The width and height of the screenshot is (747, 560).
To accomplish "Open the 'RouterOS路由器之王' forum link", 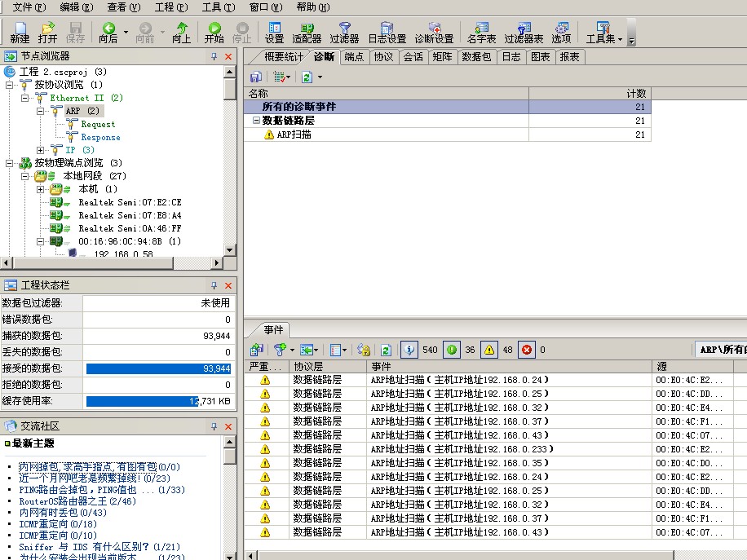I will pyautogui.click(x=77, y=501).
